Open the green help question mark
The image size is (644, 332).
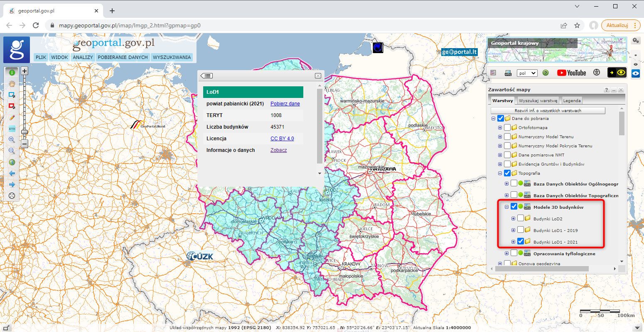[546, 73]
